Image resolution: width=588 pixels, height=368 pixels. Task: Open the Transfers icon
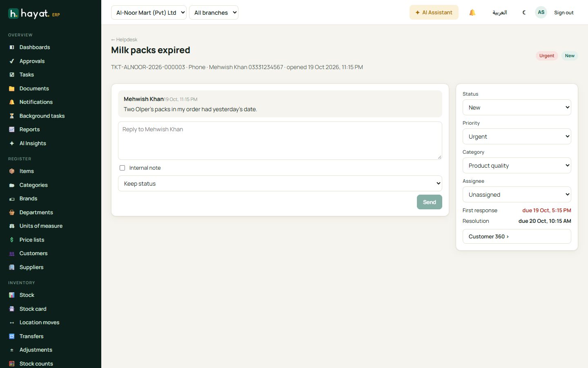tap(12, 337)
